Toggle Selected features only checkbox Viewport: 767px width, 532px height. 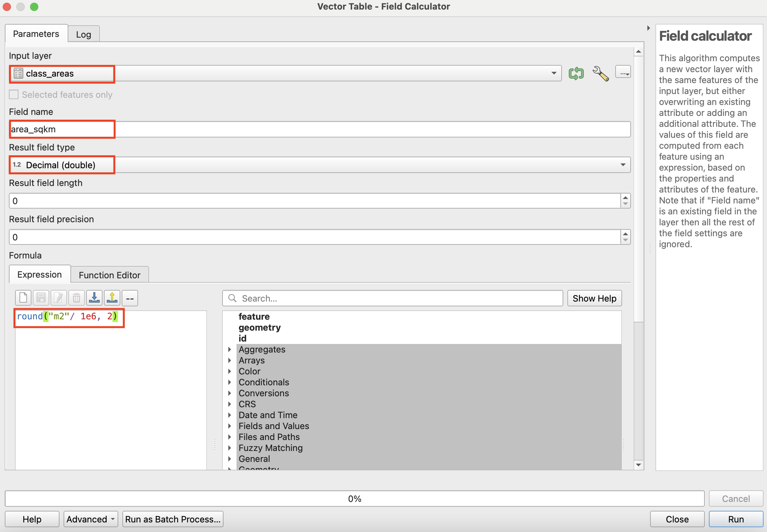(x=14, y=95)
